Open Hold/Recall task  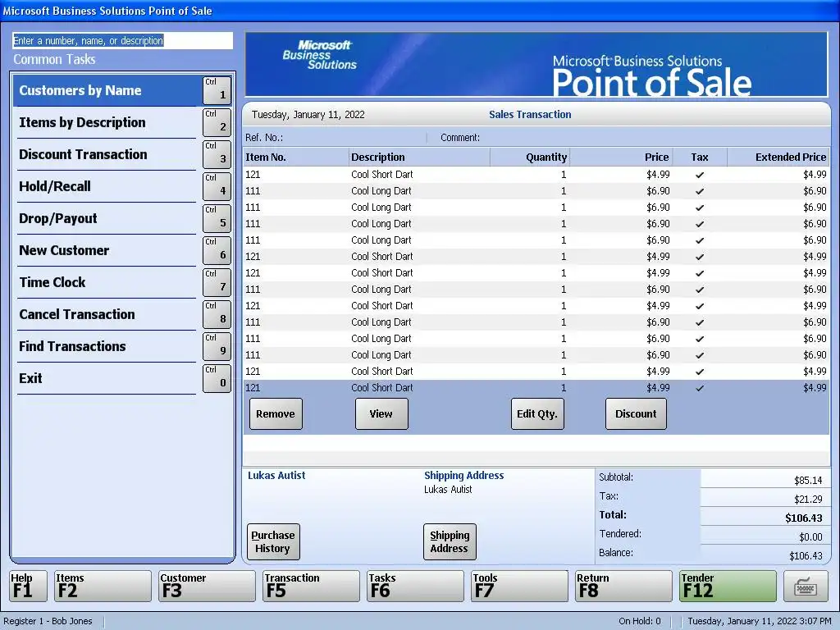(x=106, y=186)
